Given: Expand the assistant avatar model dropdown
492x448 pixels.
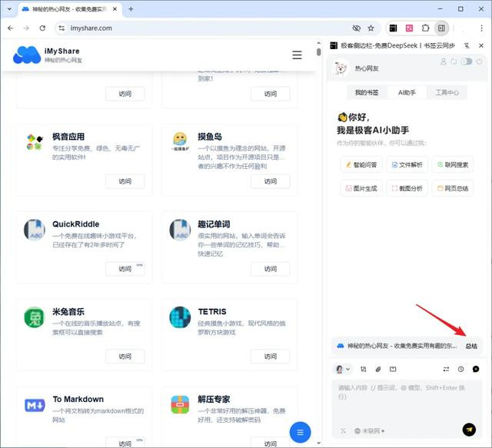Looking at the screenshot, I should pos(343,370).
